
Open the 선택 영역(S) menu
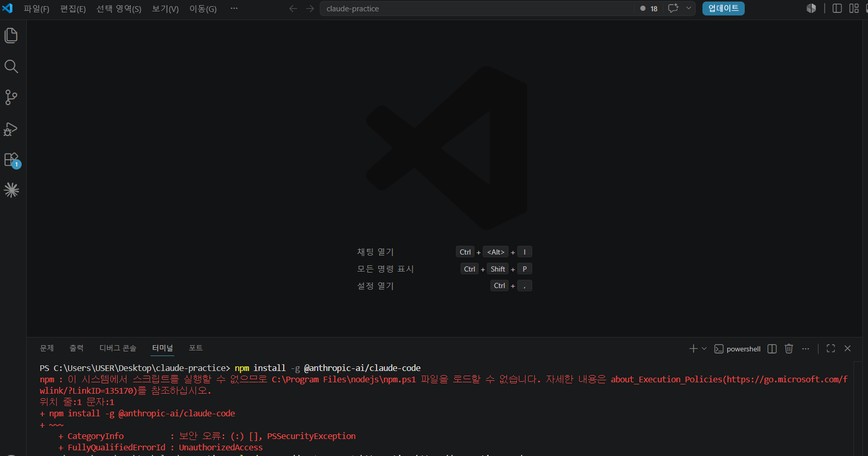(x=119, y=9)
